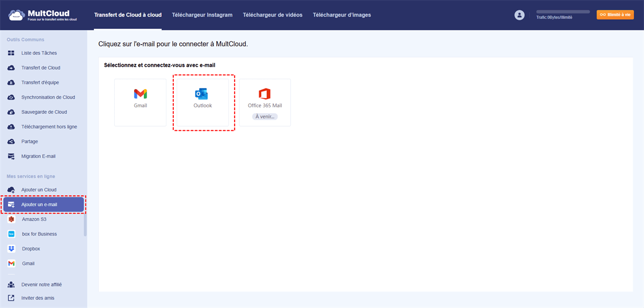Click the Amazon S3 service icon

click(11, 219)
